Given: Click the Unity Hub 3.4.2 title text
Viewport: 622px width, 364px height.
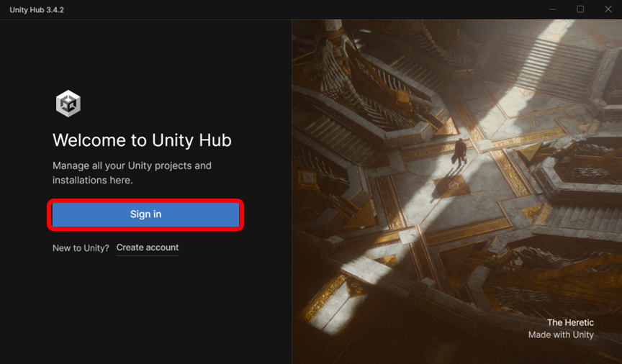Looking at the screenshot, I should click(x=37, y=9).
